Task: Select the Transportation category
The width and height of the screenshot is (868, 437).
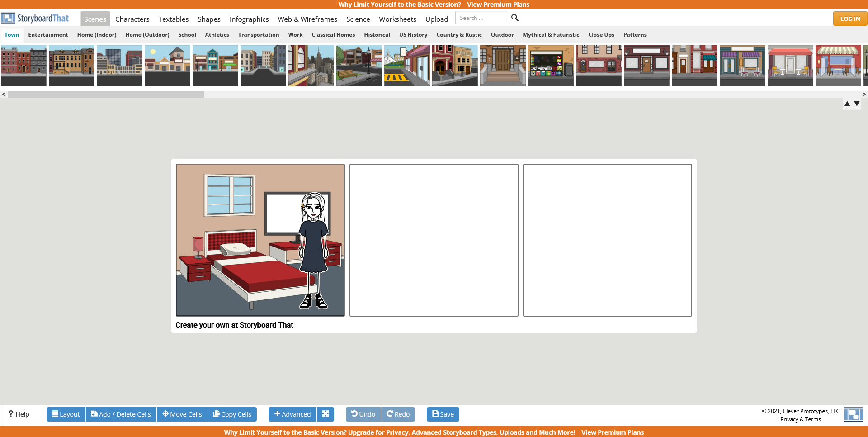Action: tap(259, 35)
